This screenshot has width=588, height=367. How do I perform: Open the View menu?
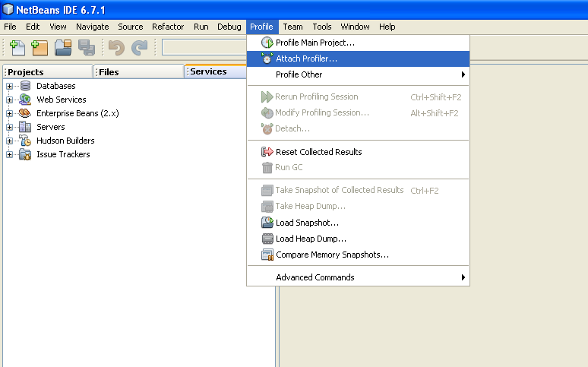coord(58,27)
